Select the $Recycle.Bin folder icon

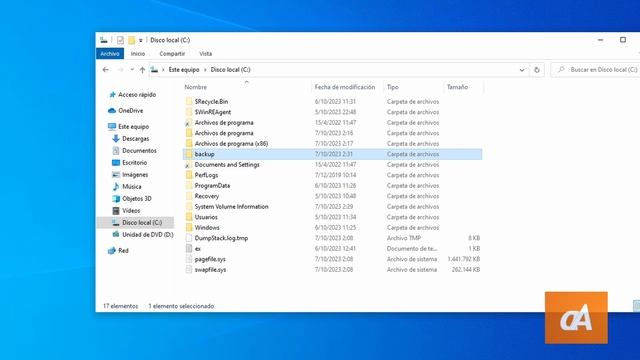pyautogui.click(x=189, y=102)
